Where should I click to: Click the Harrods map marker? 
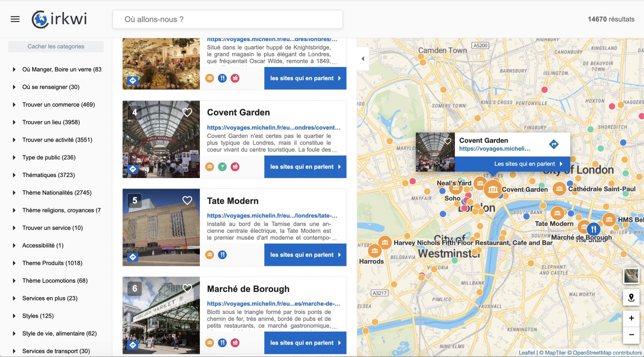[375, 251]
